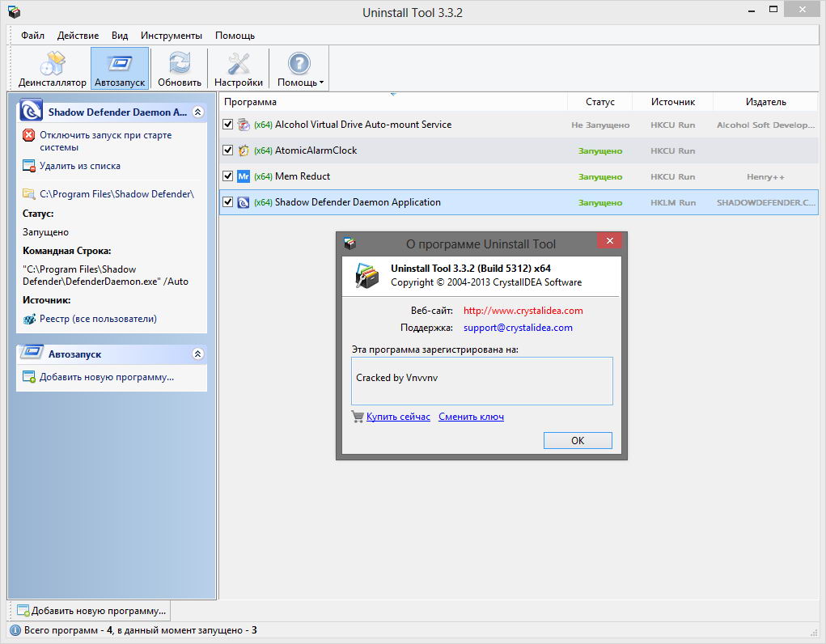Click the Mem Reduct program icon
The width and height of the screenshot is (826, 644).
pos(244,176)
